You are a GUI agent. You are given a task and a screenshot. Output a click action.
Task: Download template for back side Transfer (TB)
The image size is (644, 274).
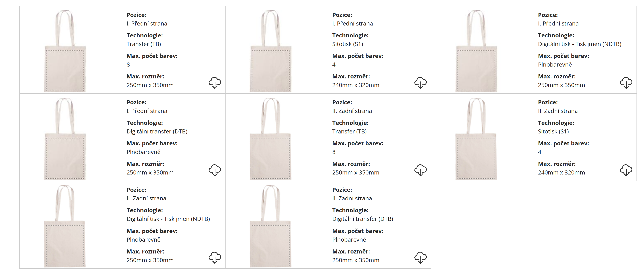421,170
